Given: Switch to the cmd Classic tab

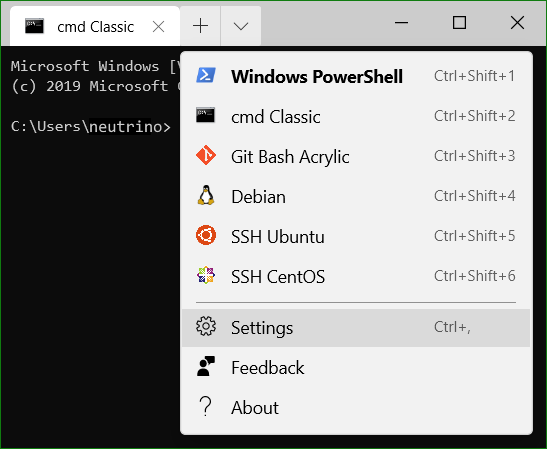Looking at the screenshot, I should tap(95, 26).
